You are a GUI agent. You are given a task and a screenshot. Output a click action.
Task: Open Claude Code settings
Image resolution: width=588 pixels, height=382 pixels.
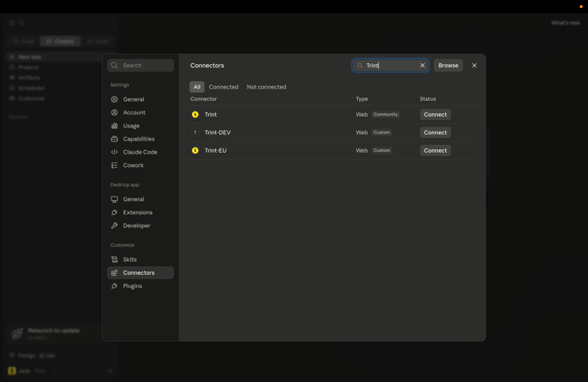[x=140, y=152]
